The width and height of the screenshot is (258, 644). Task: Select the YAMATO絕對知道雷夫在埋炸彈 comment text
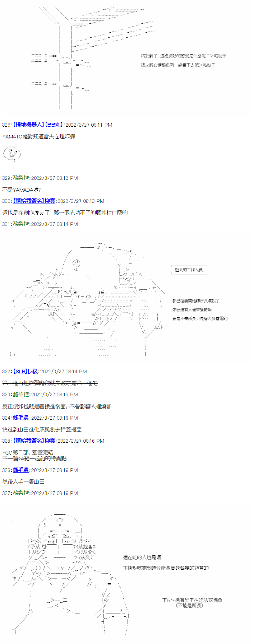tap(39, 136)
